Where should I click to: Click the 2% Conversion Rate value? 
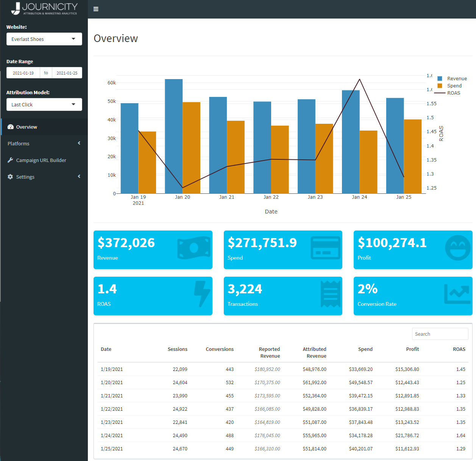tap(368, 289)
